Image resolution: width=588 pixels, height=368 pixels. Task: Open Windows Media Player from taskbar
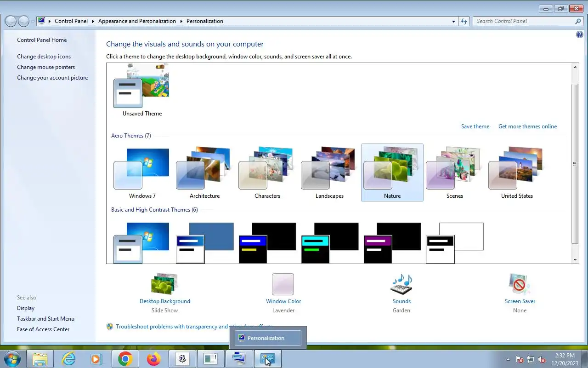point(96,359)
